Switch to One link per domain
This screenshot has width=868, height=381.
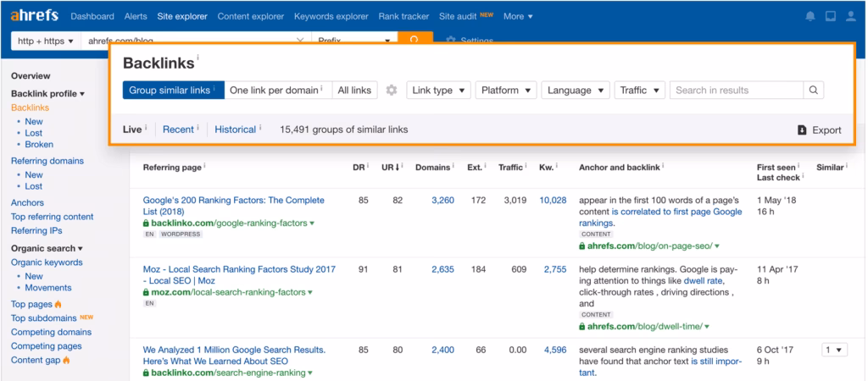pyautogui.click(x=277, y=91)
